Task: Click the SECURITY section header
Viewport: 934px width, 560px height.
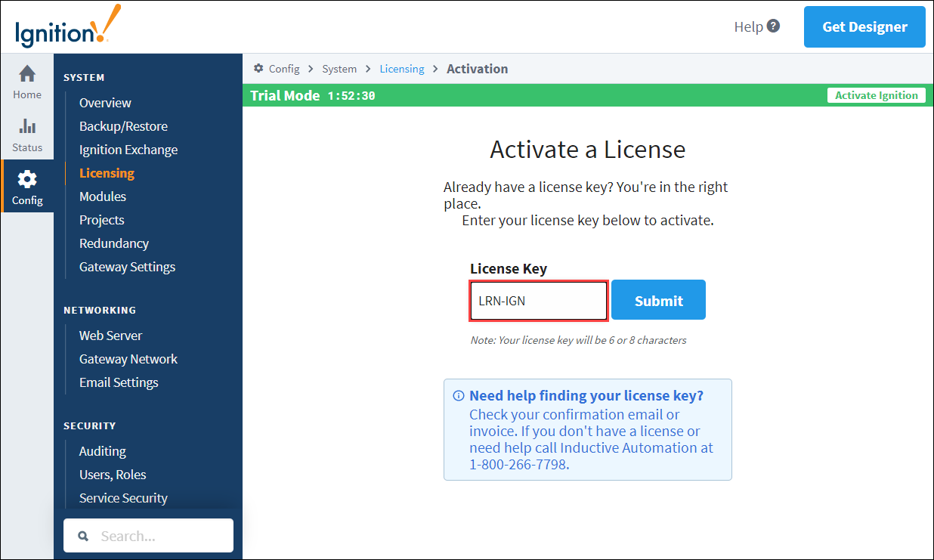Action: [x=90, y=425]
